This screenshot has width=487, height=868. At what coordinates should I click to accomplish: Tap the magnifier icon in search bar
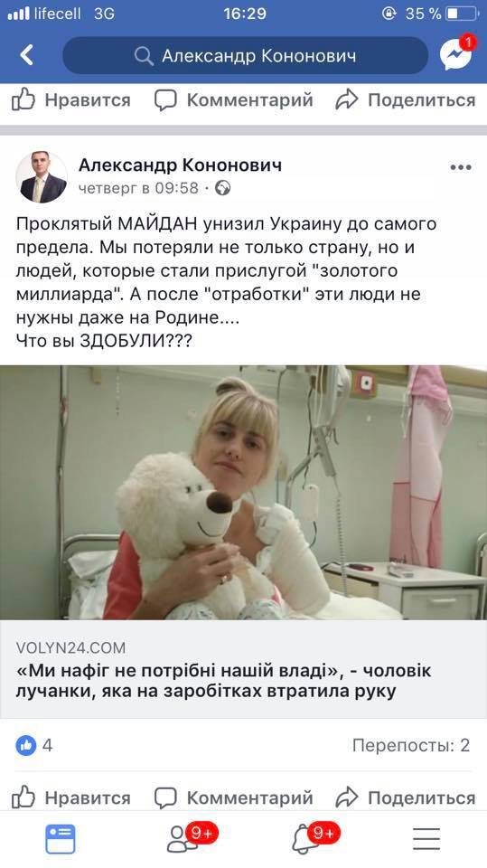[144, 56]
